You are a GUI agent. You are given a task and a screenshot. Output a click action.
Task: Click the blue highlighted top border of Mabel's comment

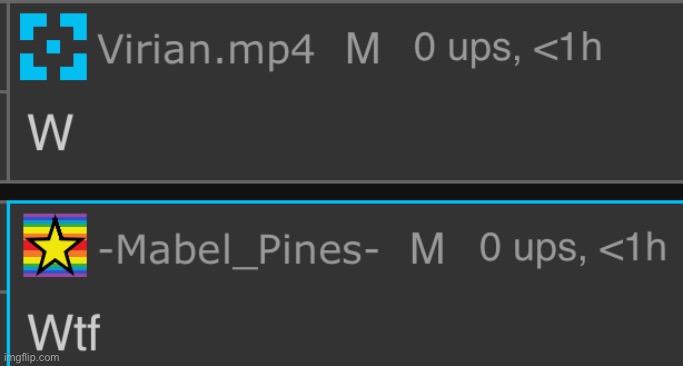[x=345, y=202]
